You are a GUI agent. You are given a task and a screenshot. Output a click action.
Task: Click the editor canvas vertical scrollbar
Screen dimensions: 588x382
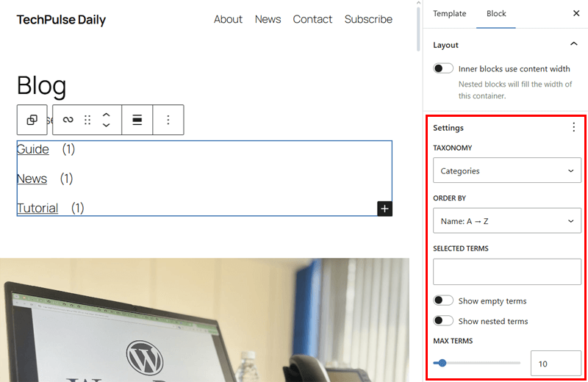click(418, 29)
